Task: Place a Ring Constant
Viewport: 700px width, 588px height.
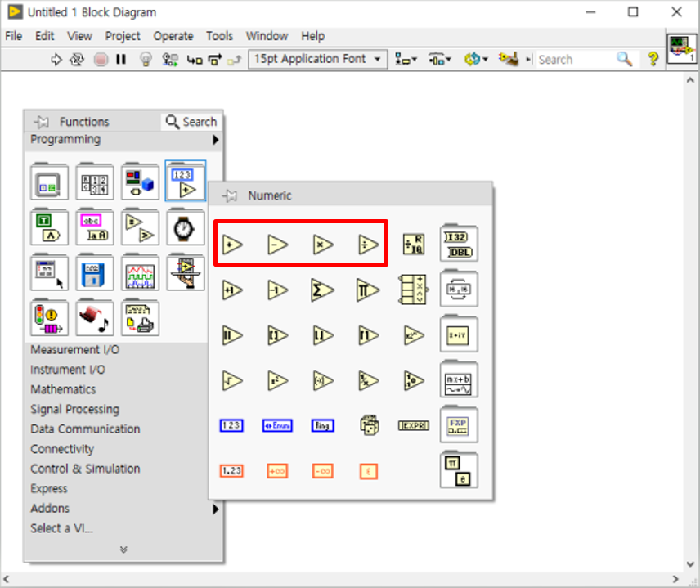Action: (323, 426)
